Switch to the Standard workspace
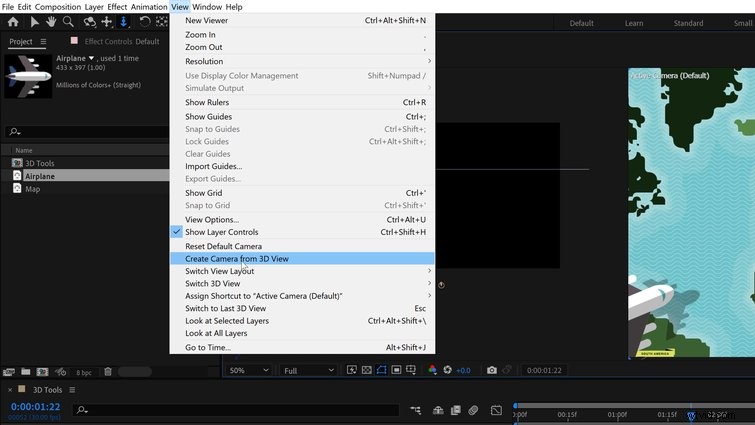 point(688,23)
